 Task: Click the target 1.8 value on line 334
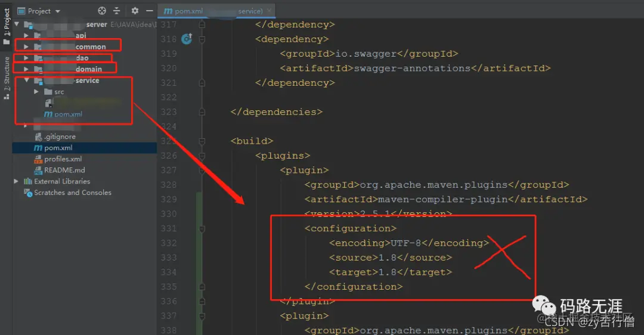click(388, 272)
